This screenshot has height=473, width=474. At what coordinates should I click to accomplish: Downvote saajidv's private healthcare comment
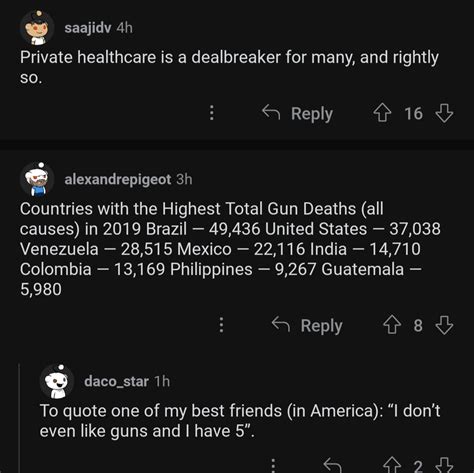click(x=444, y=113)
